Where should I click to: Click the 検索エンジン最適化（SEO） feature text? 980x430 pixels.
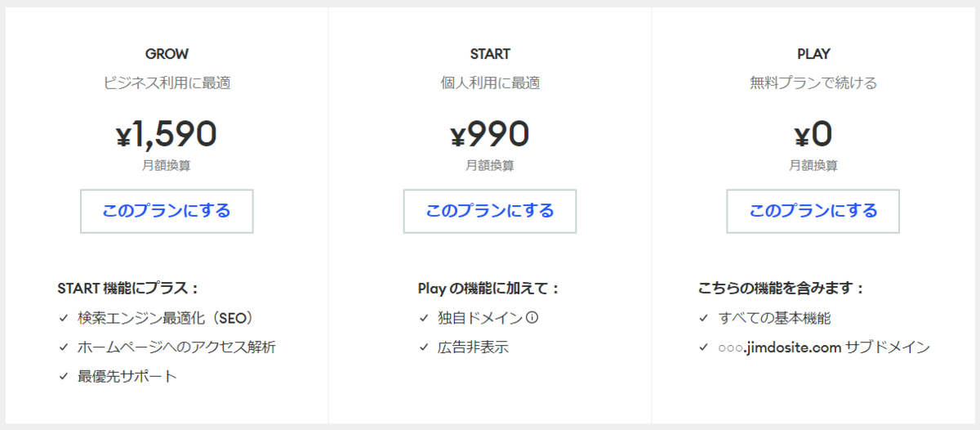[166, 318]
